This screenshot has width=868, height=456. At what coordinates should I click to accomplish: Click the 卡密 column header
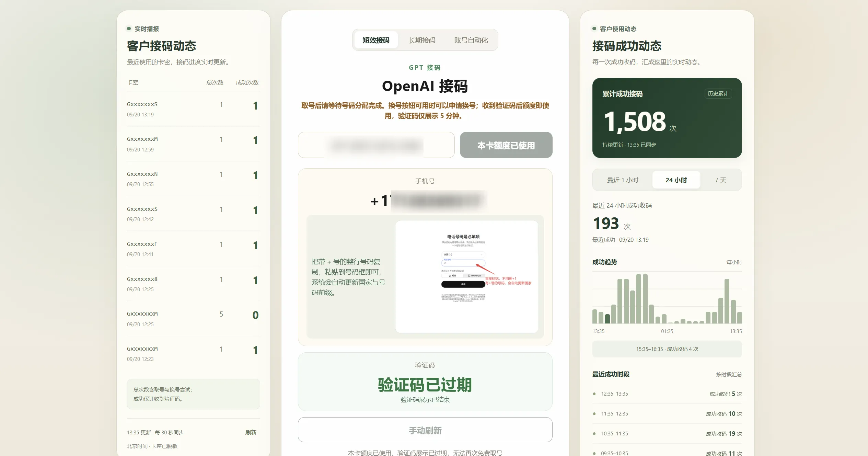[x=133, y=82]
